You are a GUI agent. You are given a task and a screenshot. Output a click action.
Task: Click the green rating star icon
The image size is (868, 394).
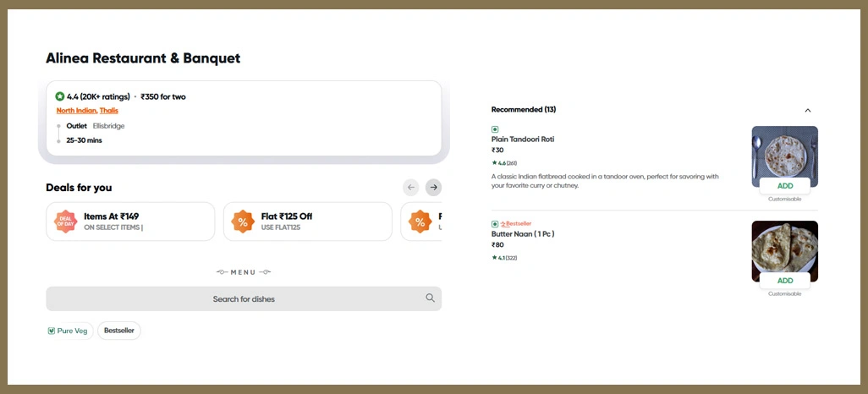(x=60, y=96)
